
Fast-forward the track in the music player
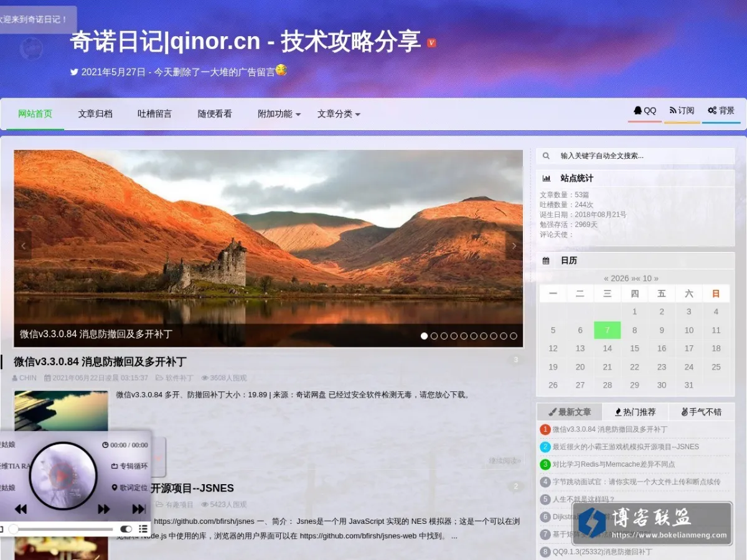103,509
